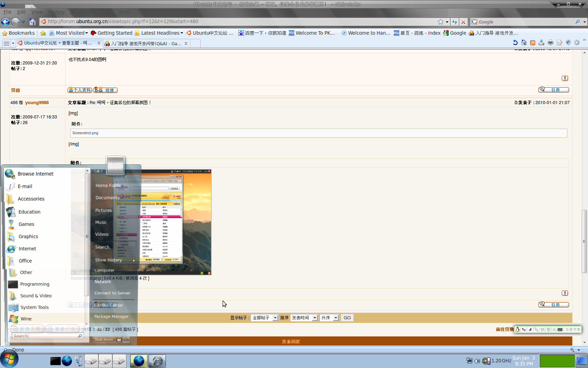Report post 486 using the red exclamation icon

[565, 293]
